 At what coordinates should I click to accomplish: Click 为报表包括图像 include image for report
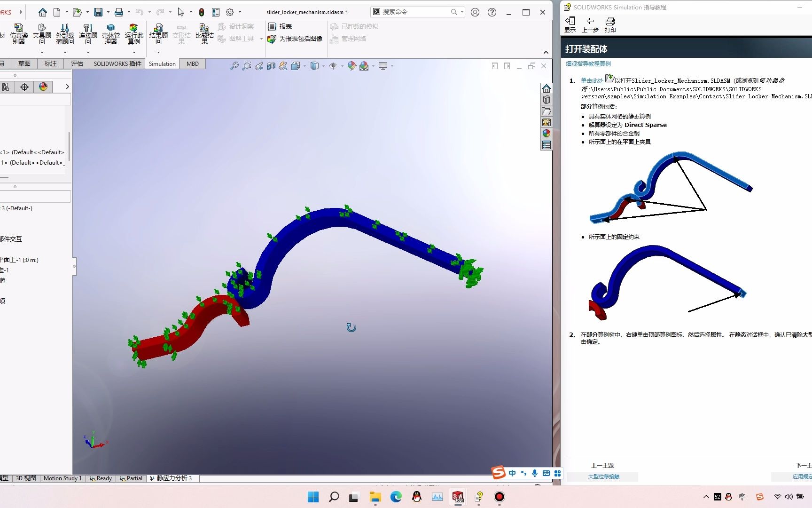(295, 39)
